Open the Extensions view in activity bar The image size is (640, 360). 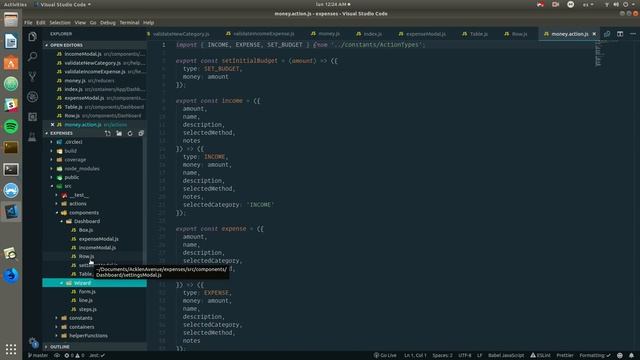(32, 117)
